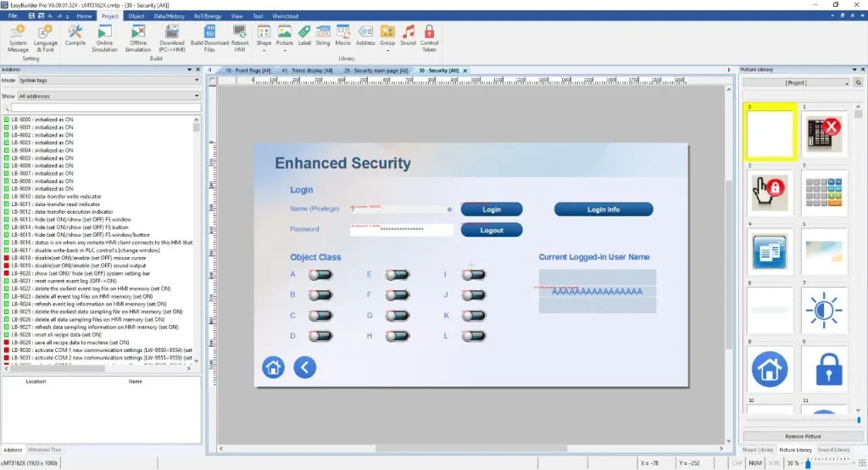Viewport: 868px width, 470px height.
Task: Click the Picture Library search icon
Action: pyautogui.click(x=858, y=82)
